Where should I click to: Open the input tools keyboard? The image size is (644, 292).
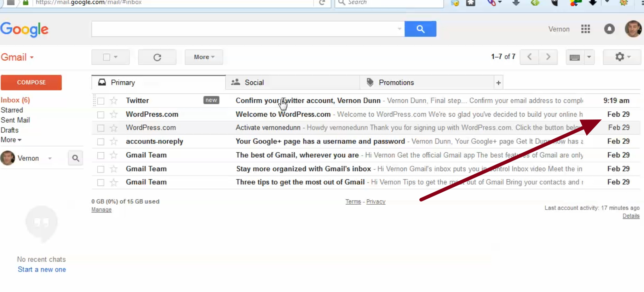click(575, 57)
